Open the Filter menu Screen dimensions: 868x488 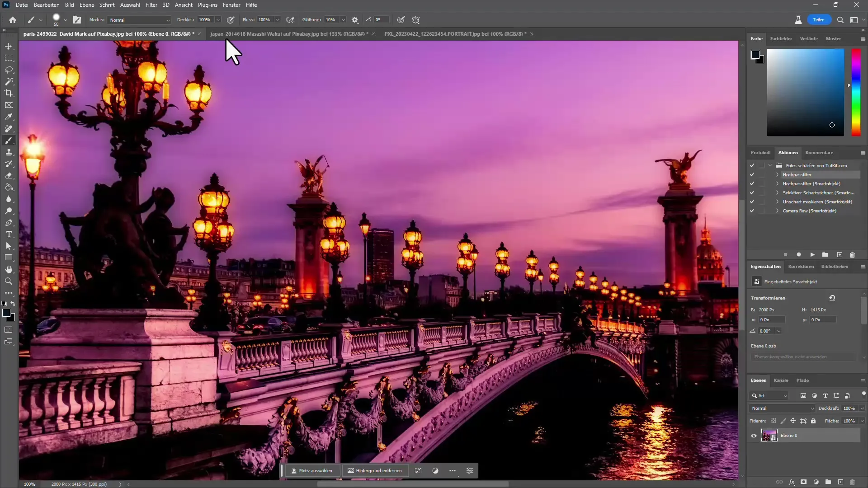coord(151,5)
